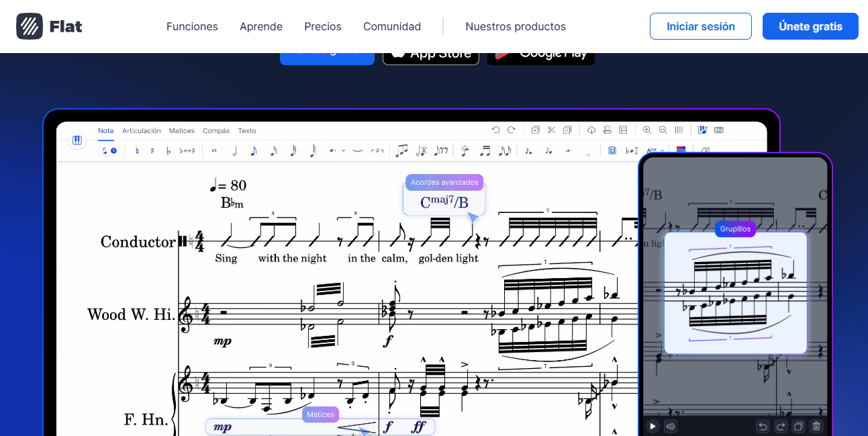The height and width of the screenshot is (436, 868).
Task: Toggle the voice 1 selector pill
Action: pyautogui.click(x=109, y=150)
